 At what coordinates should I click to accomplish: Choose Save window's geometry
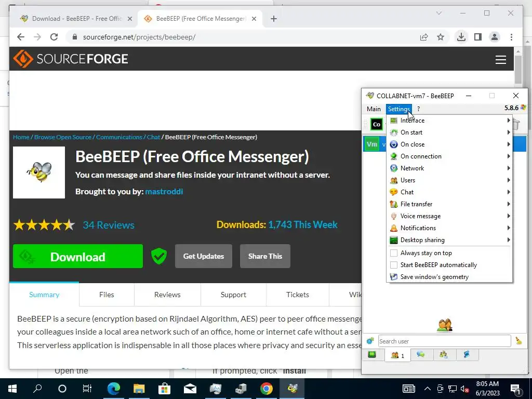449,277
